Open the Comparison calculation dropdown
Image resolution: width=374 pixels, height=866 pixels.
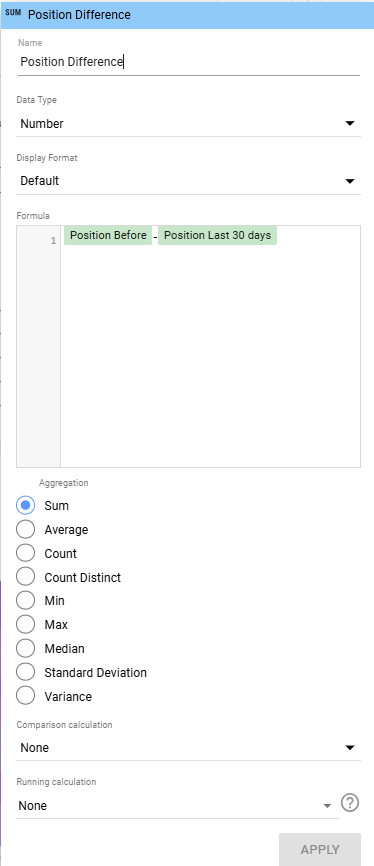188,748
